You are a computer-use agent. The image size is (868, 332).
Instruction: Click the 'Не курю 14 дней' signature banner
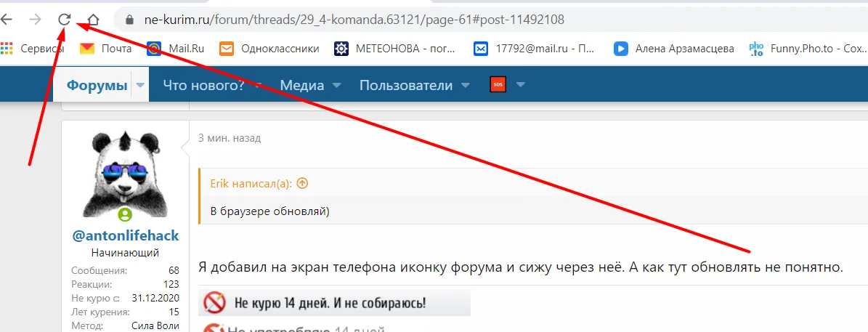click(334, 303)
